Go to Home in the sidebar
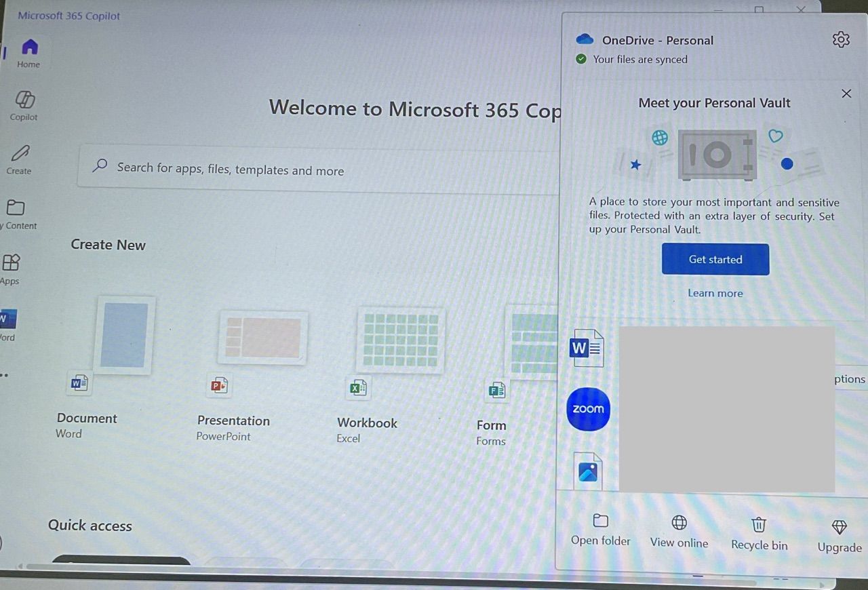Viewport: 868px width, 590px height. point(29,54)
